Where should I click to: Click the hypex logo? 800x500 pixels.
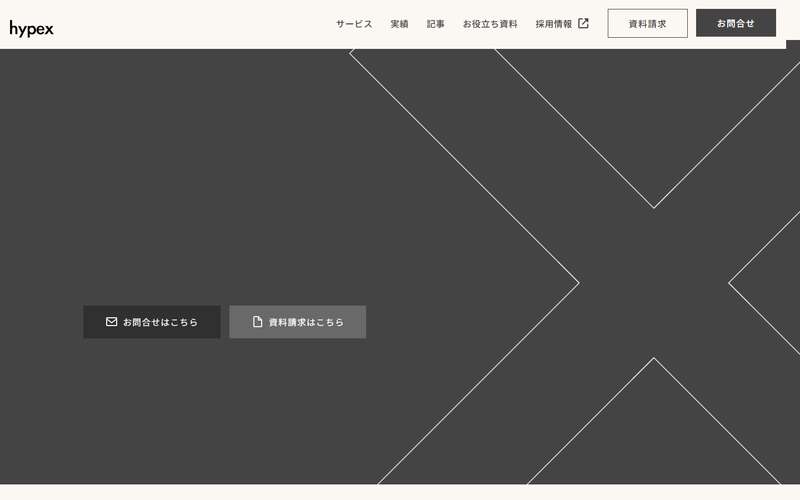click(32, 29)
